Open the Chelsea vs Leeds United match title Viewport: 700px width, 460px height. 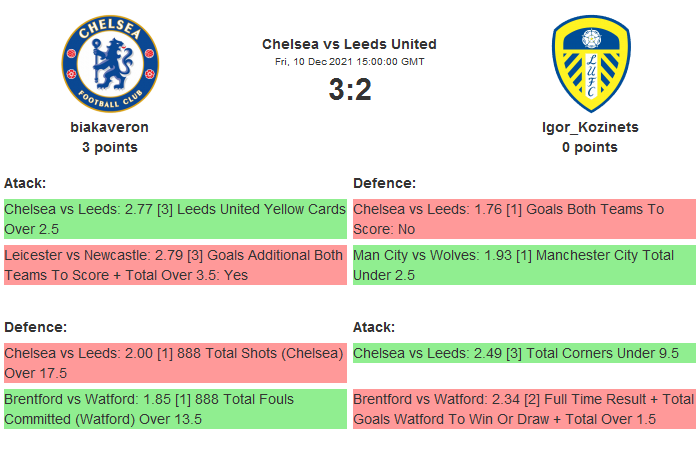(x=349, y=44)
